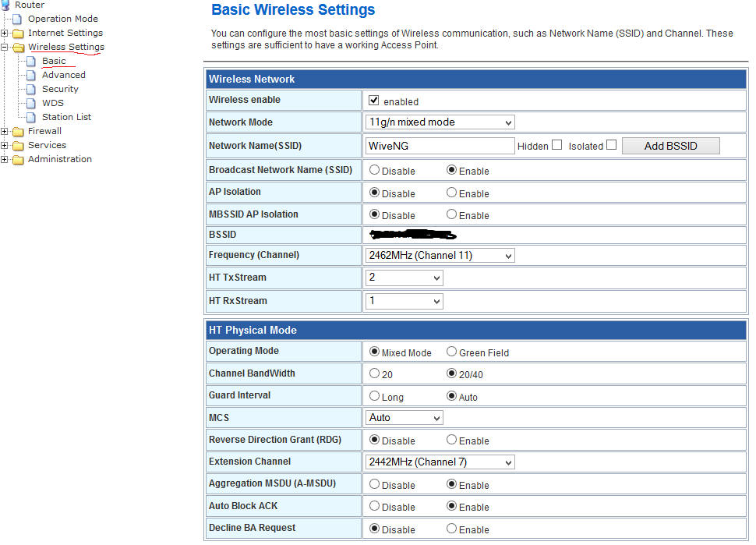Open the Services menu item

pos(47,145)
